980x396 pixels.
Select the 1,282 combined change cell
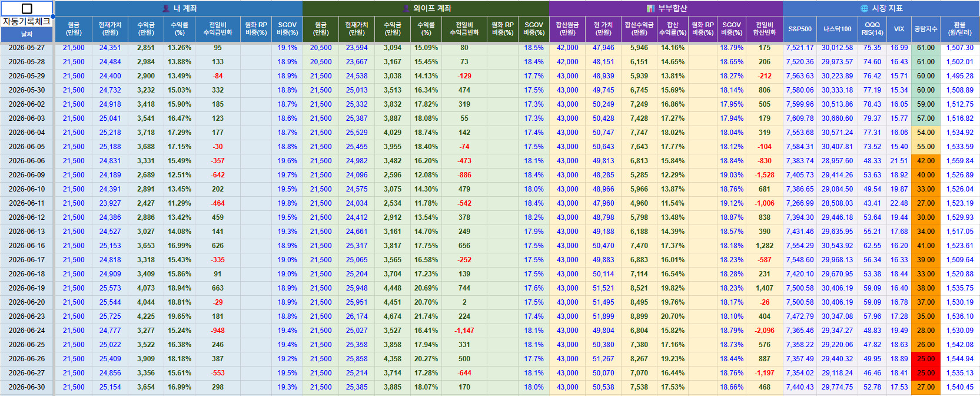pos(765,246)
